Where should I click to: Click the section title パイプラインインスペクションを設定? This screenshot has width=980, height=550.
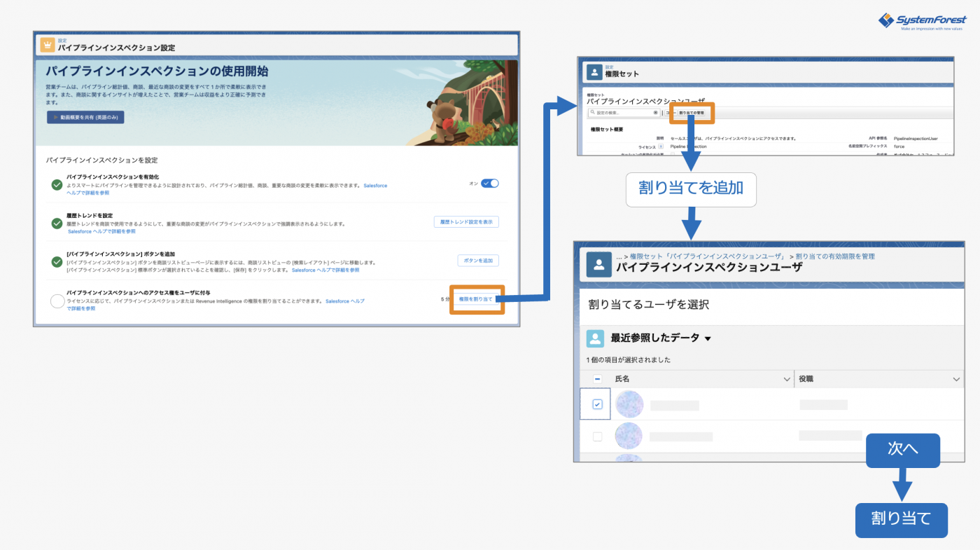tap(101, 160)
